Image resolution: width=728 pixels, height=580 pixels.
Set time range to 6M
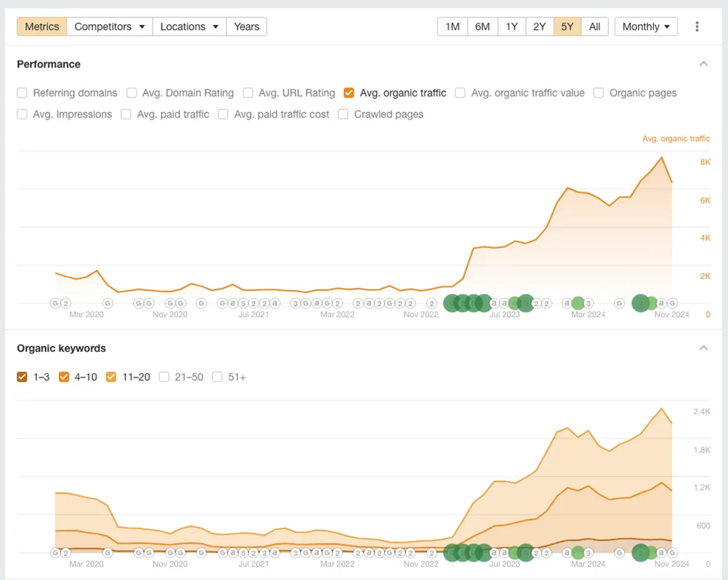click(482, 27)
